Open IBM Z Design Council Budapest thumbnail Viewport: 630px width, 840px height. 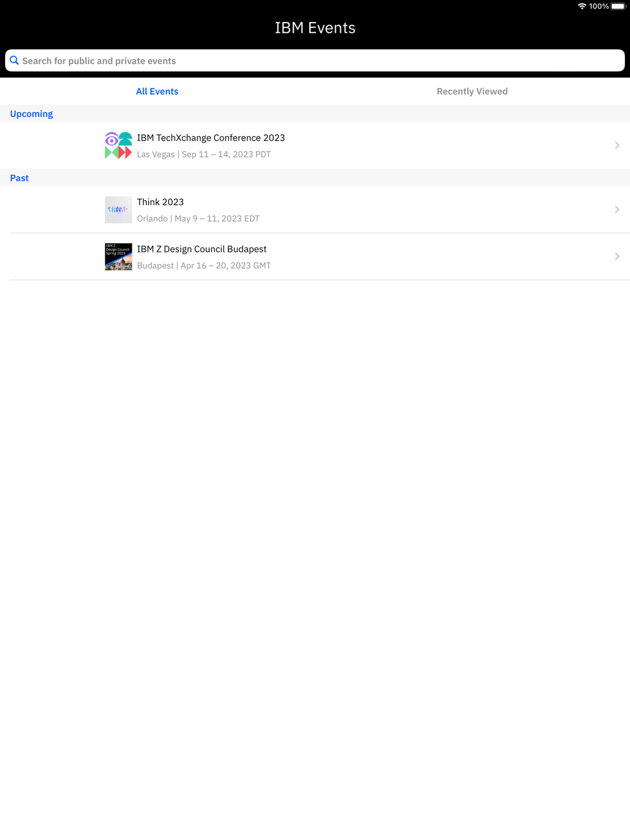coord(118,257)
